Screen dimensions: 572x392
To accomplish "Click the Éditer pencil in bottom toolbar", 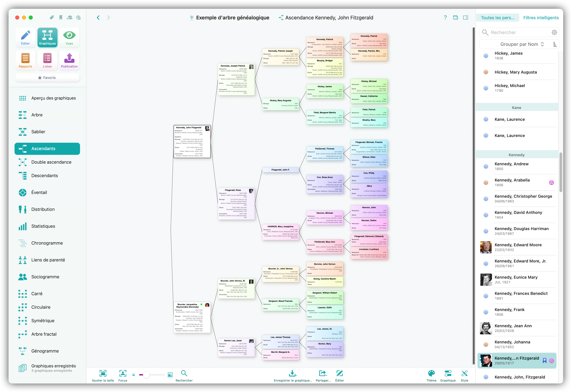I will (x=339, y=375).
